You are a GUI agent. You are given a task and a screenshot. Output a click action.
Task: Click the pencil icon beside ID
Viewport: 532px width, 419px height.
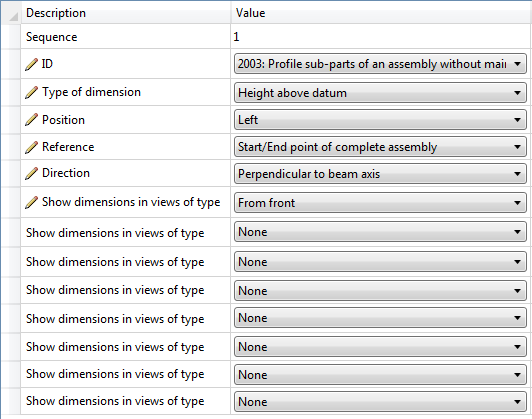coord(31,64)
